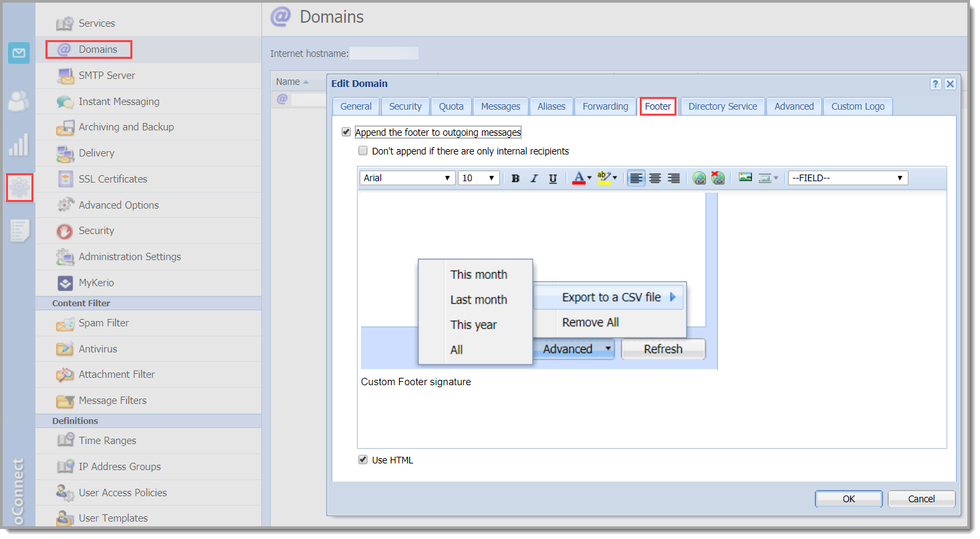
Task: Align footer text right
Action: point(674,179)
